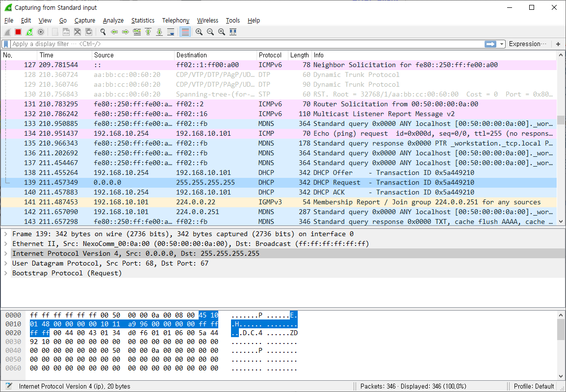Expand the Frame 139 details
Image resolution: width=566 pixels, height=392 pixels.
click(x=6, y=234)
